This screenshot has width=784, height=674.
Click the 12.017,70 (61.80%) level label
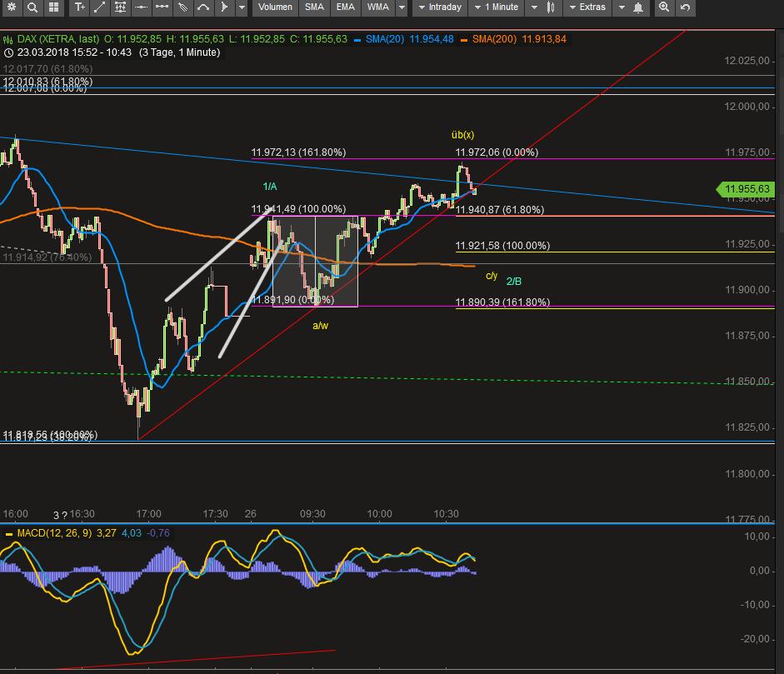coord(47,68)
